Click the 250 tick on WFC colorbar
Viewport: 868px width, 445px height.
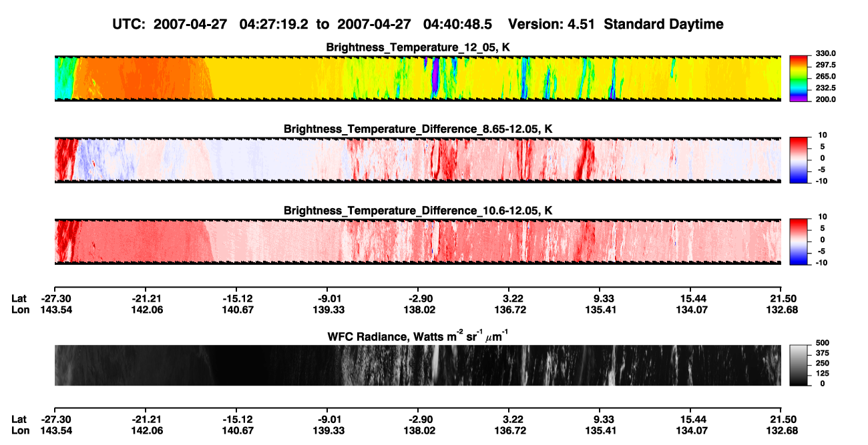click(823, 363)
